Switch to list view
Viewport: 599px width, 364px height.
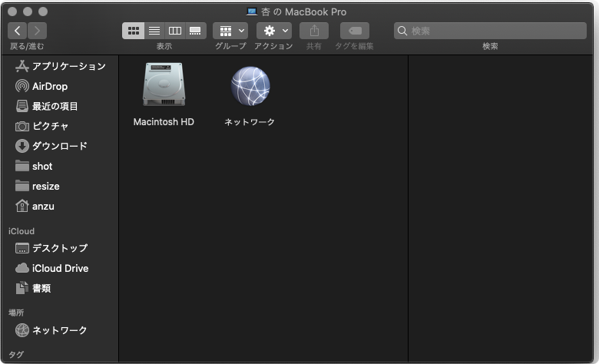point(154,31)
